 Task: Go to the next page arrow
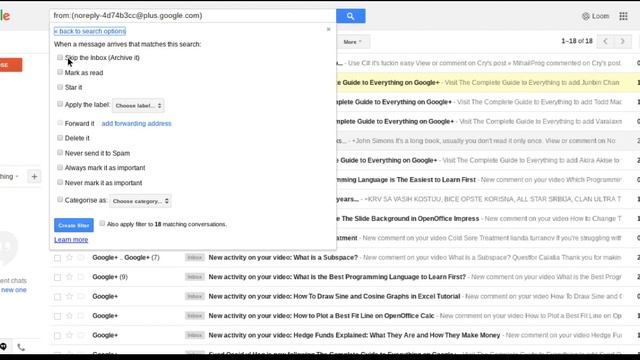622,41
